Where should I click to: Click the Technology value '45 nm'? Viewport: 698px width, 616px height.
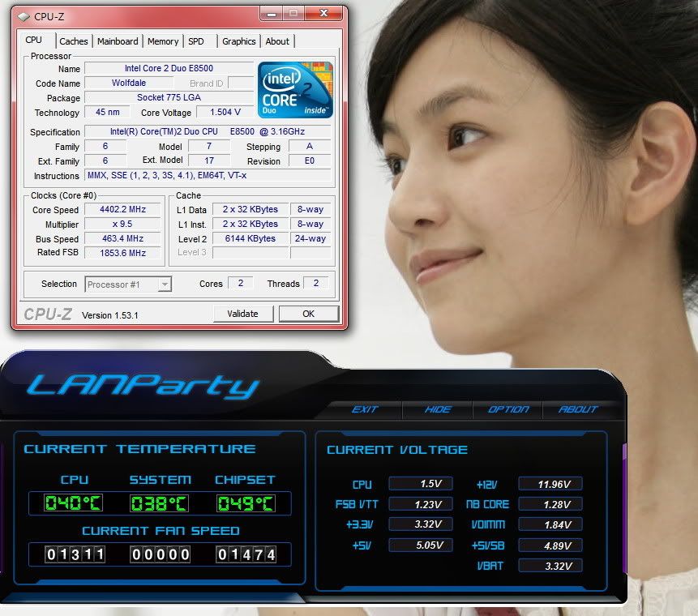tap(107, 112)
